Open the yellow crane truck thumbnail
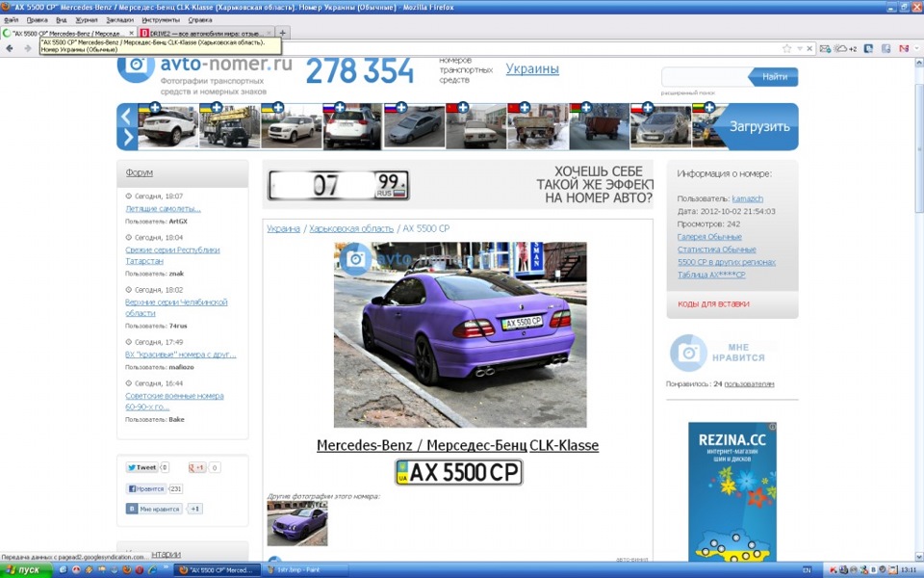Screen dimensions: 924x578 pos(229,127)
